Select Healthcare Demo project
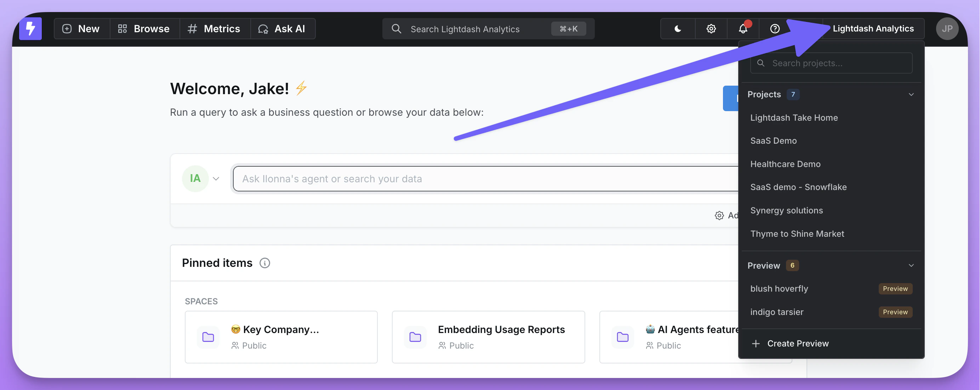 pyautogui.click(x=785, y=164)
